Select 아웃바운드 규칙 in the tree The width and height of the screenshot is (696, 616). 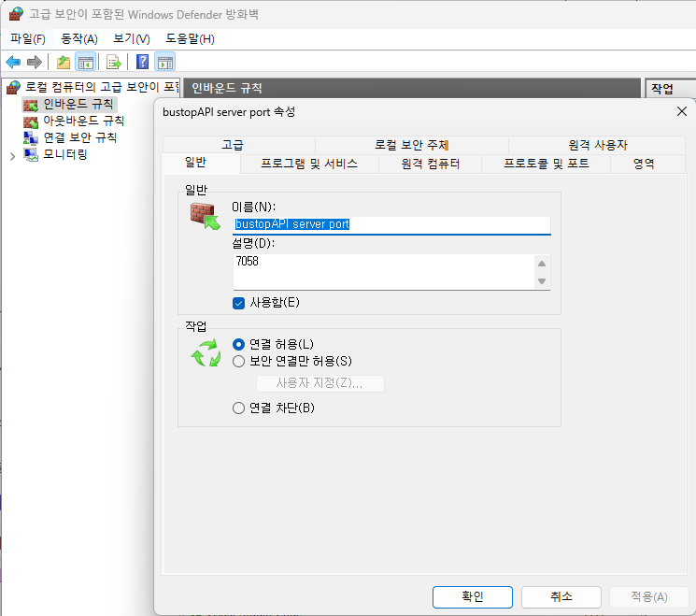84,121
